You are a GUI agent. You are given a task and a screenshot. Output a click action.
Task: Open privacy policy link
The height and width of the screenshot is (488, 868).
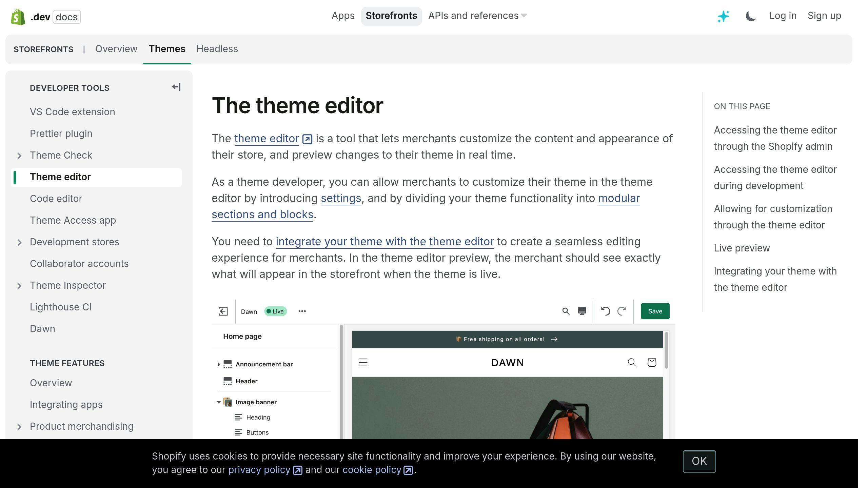point(259,470)
